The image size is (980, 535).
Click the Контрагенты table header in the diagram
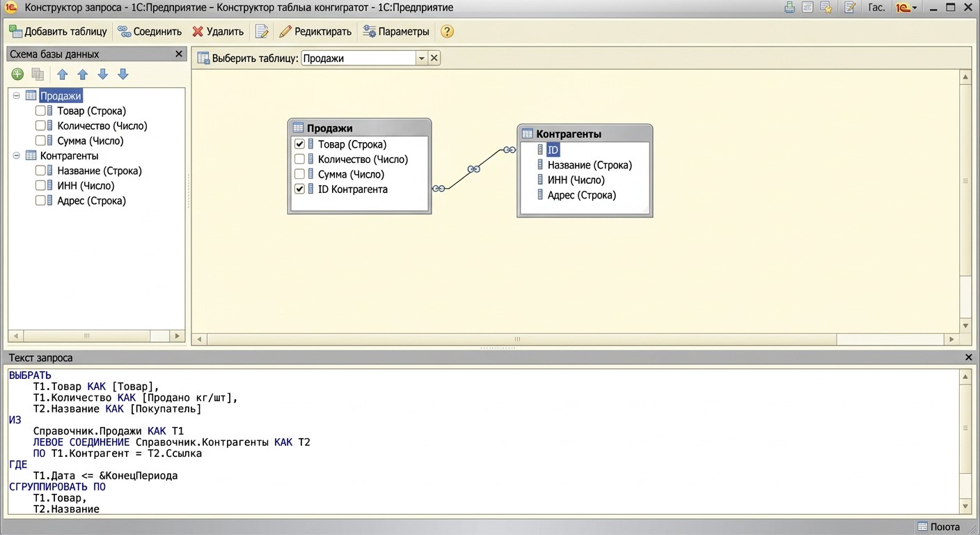(x=585, y=134)
